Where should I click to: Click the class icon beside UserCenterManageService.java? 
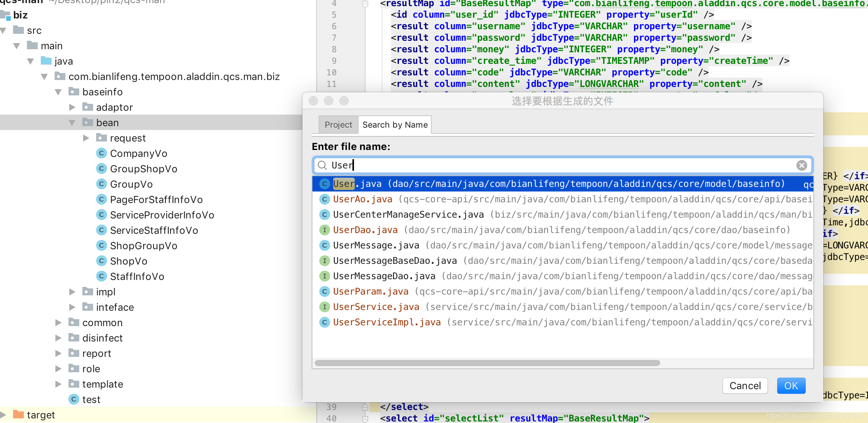tap(324, 215)
